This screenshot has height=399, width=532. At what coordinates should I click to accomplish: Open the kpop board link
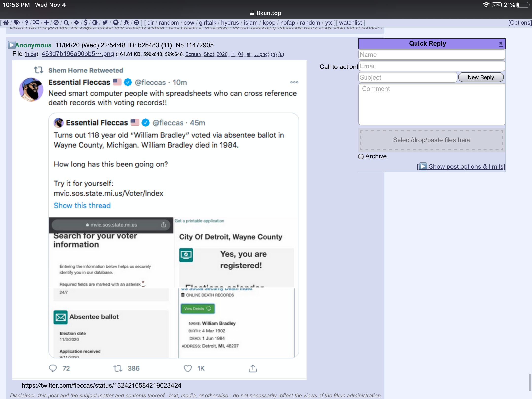[x=269, y=23]
